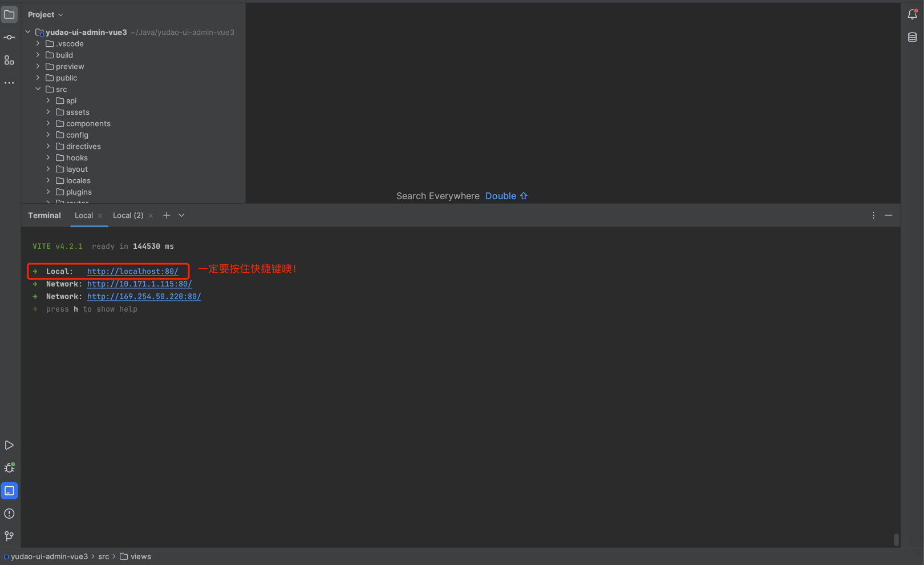Screen dimensions: 924x565
Task: Toggle the Terminal tool window icon
Action: point(9,491)
